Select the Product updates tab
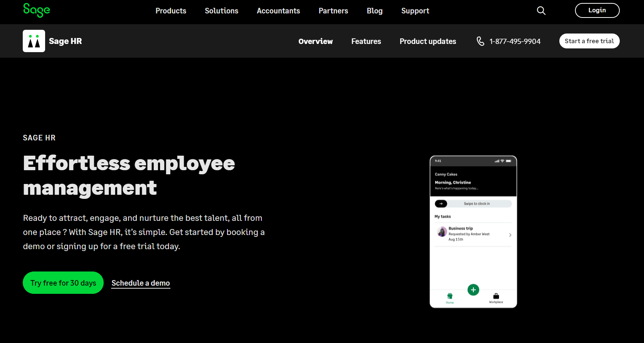This screenshot has width=644, height=343. (428, 41)
